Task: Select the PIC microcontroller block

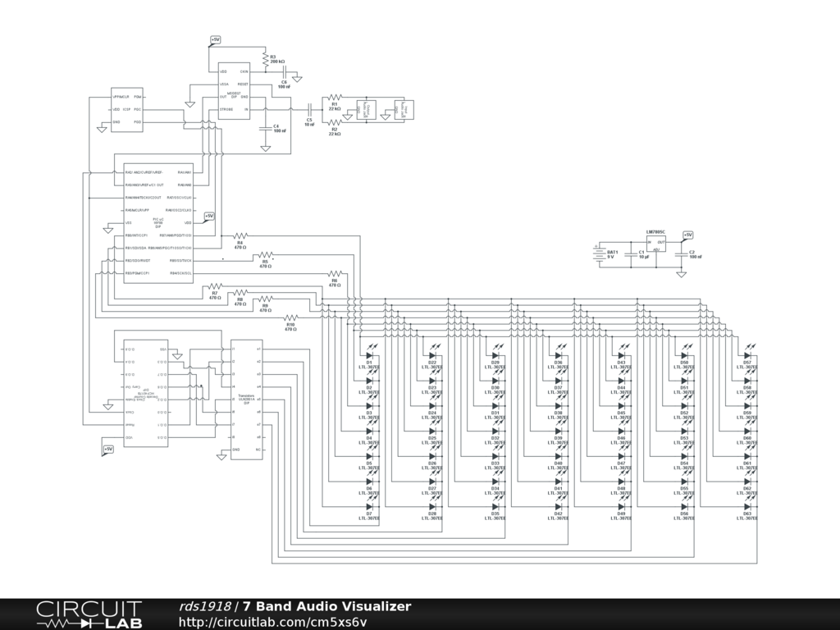Action: pos(158,222)
